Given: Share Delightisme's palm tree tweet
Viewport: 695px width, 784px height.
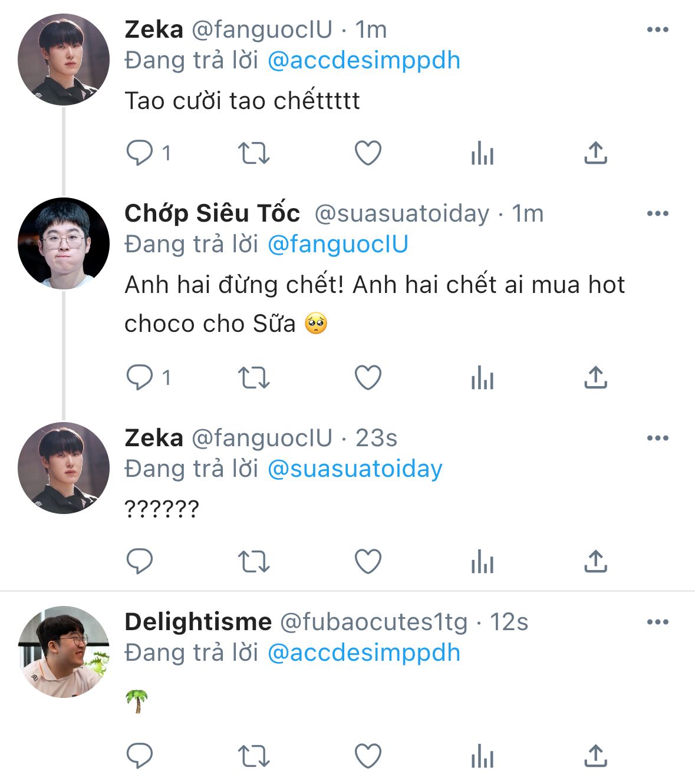Looking at the screenshot, I should coord(595,756).
